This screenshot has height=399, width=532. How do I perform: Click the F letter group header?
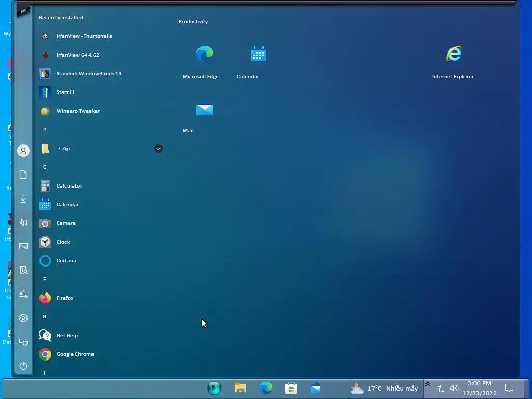pyautogui.click(x=45, y=279)
